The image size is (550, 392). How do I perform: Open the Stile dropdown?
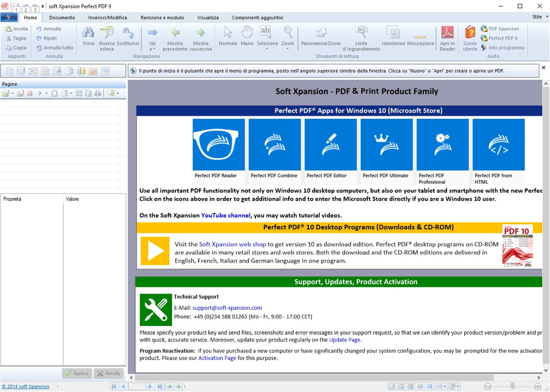coord(540,17)
